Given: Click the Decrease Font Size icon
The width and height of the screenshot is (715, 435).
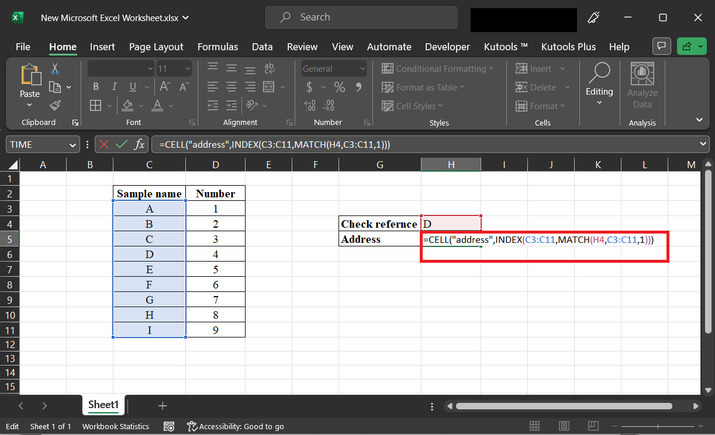Looking at the screenshot, I should (184, 87).
